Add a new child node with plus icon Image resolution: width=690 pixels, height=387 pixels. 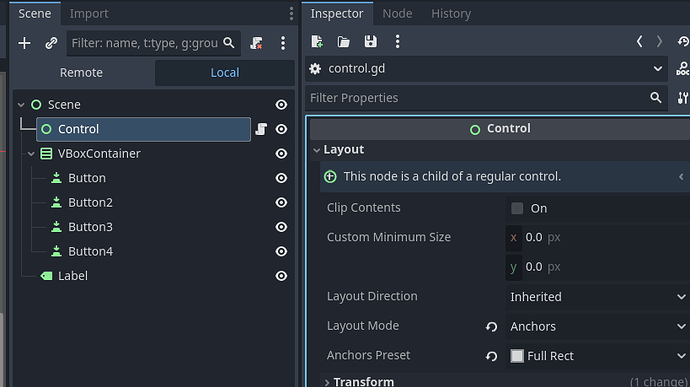coord(25,43)
